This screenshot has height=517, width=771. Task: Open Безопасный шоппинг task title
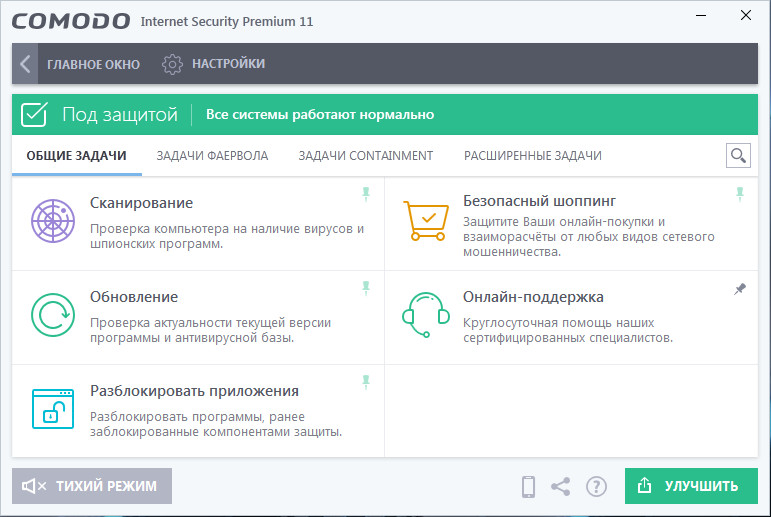(x=539, y=201)
